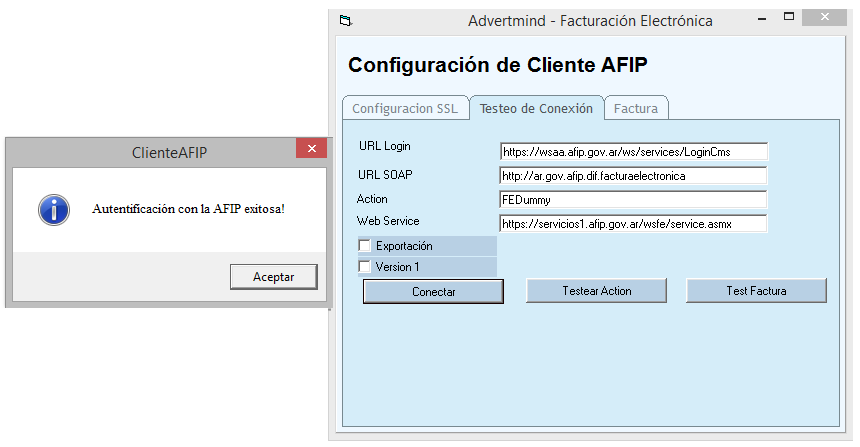Close the Advertmind Facturación Electrónica window

tap(824, 17)
